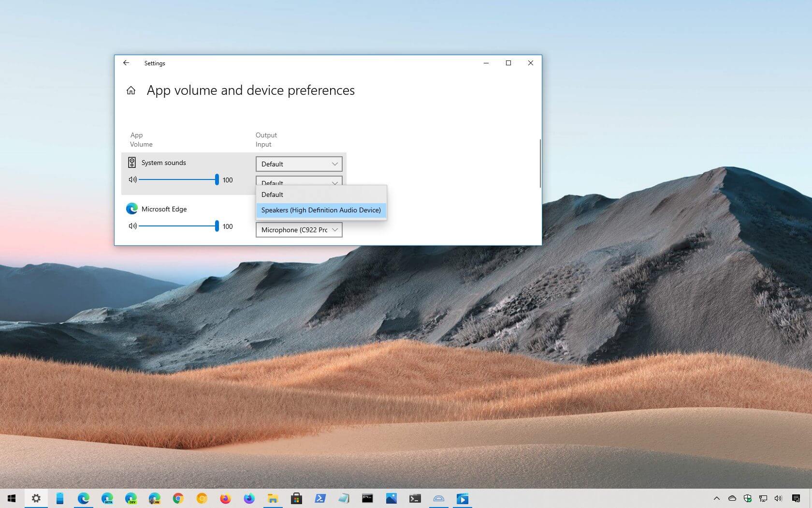This screenshot has height=508, width=812.
Task: Open Firefox from the taskbar
Action: (x=225, y=498)
